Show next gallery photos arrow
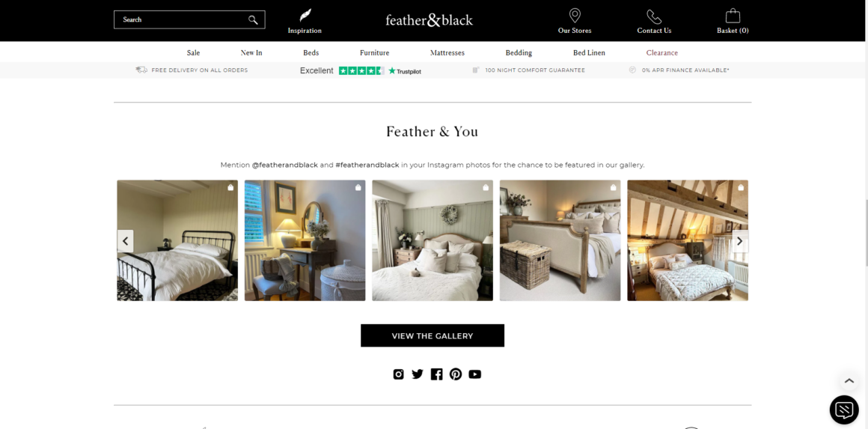868x429 pixels. coord(739,241)
